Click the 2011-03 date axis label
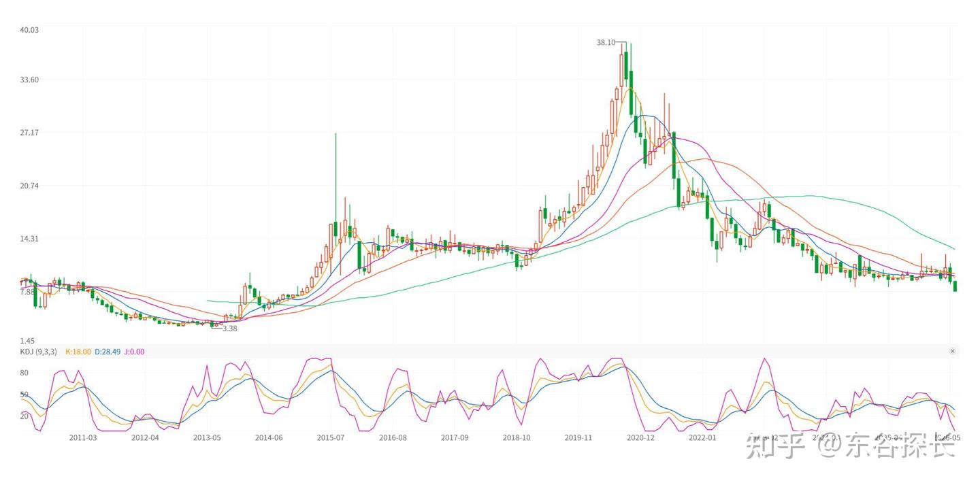The height and width of the screenshot is (485, 980). click(x=83, y=437)
